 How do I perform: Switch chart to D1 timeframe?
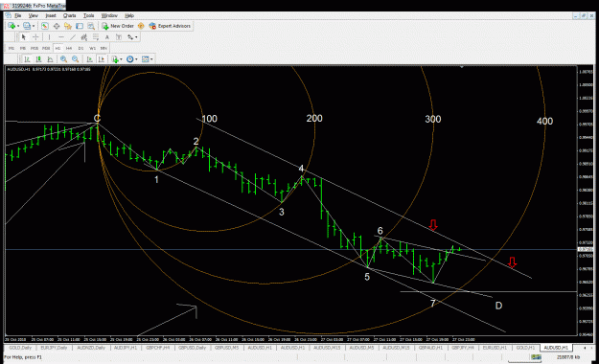point(81,48)
